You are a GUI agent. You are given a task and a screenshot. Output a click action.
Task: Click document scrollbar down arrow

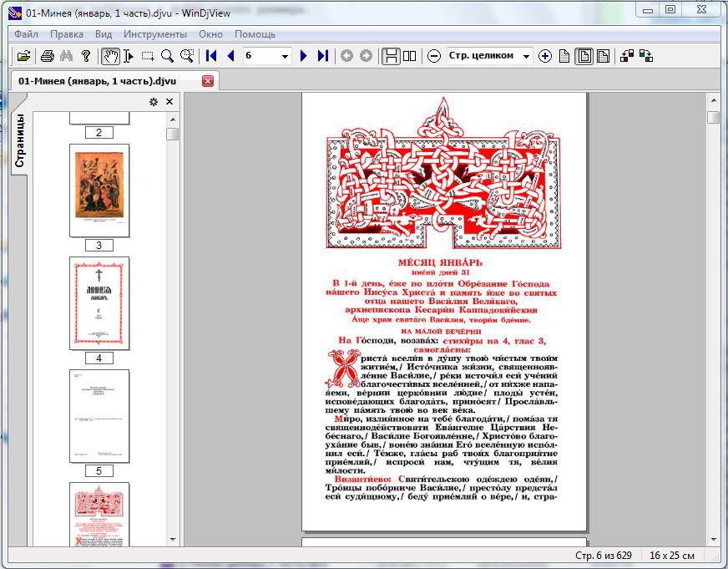click(714, 540)
